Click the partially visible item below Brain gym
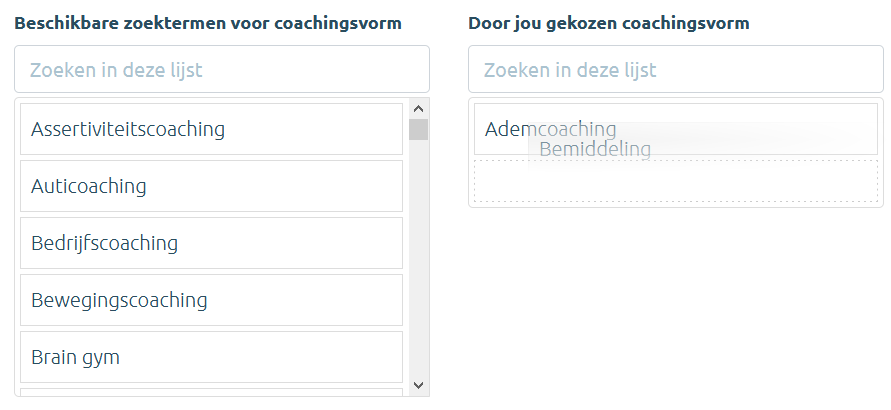The image size is (891, 410). click(211, 392)
